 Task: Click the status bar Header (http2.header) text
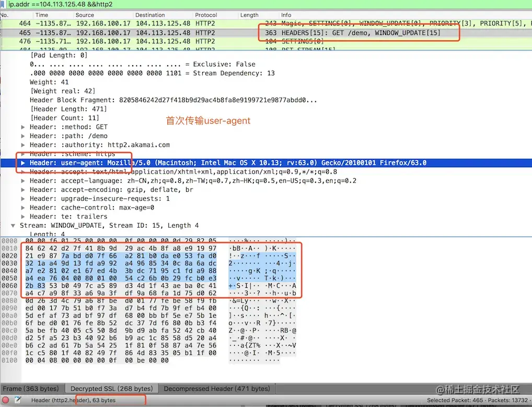click(73, 400)
